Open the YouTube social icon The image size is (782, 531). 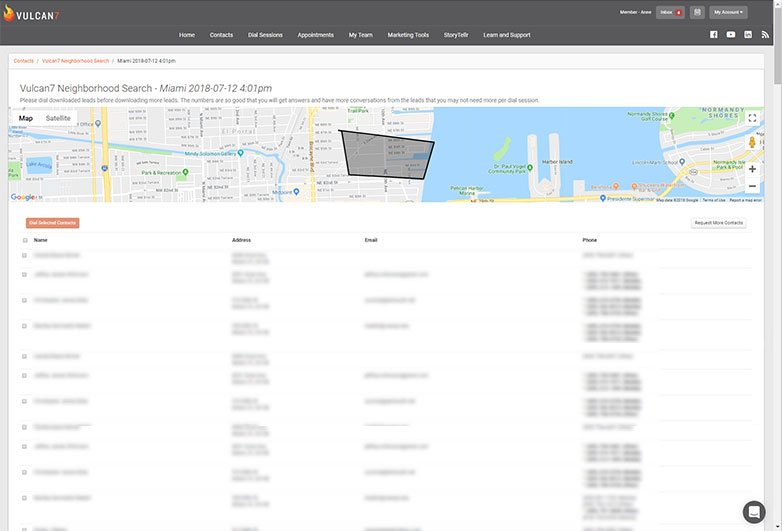pos(731,34)
